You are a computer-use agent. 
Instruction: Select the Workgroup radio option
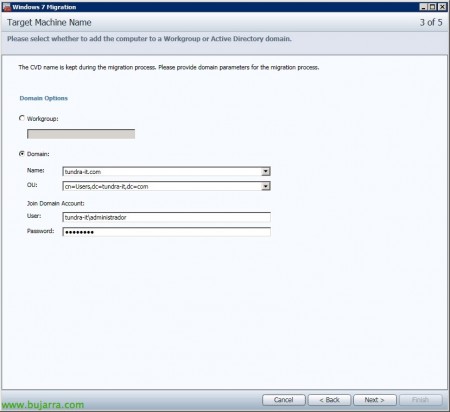[x=22, y=118]
